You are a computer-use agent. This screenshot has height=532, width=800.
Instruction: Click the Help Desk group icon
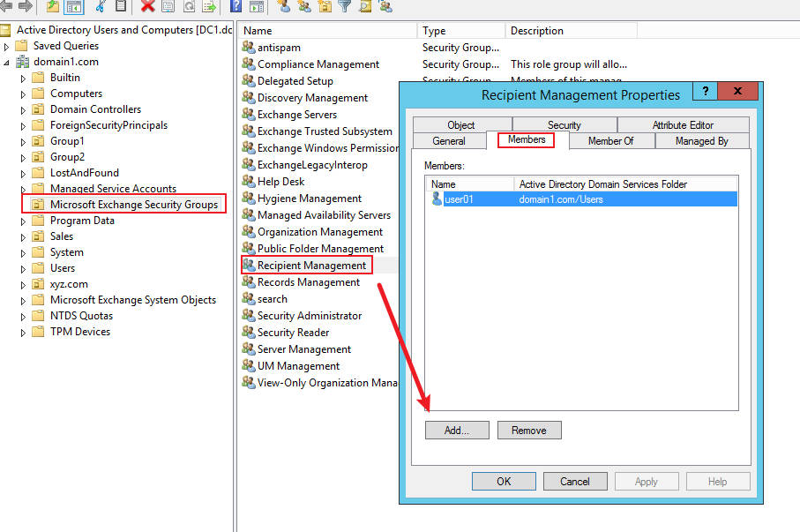[x=249, y=181]
